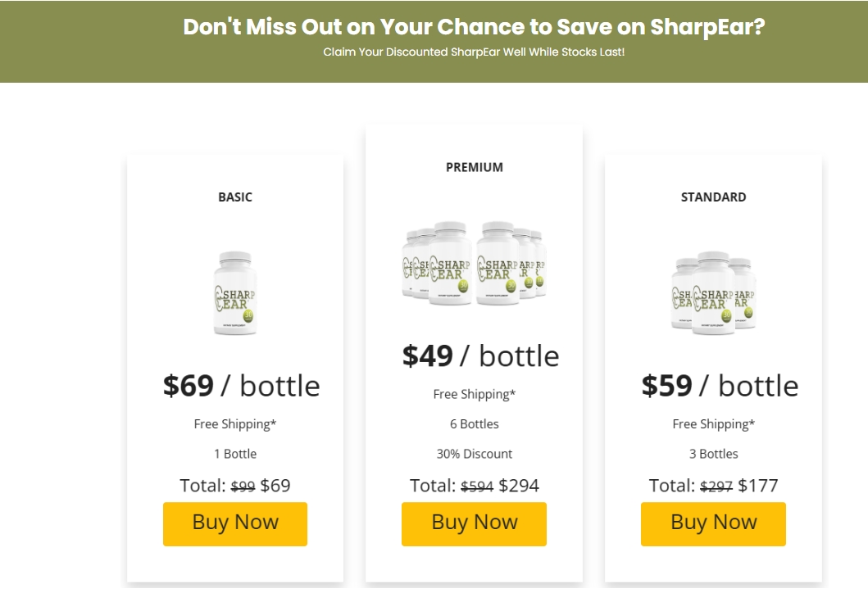The height and width of the screenshot is (611, 868).
Task: Click the STANDARD plan heading
Action: (x=713, y=197)
